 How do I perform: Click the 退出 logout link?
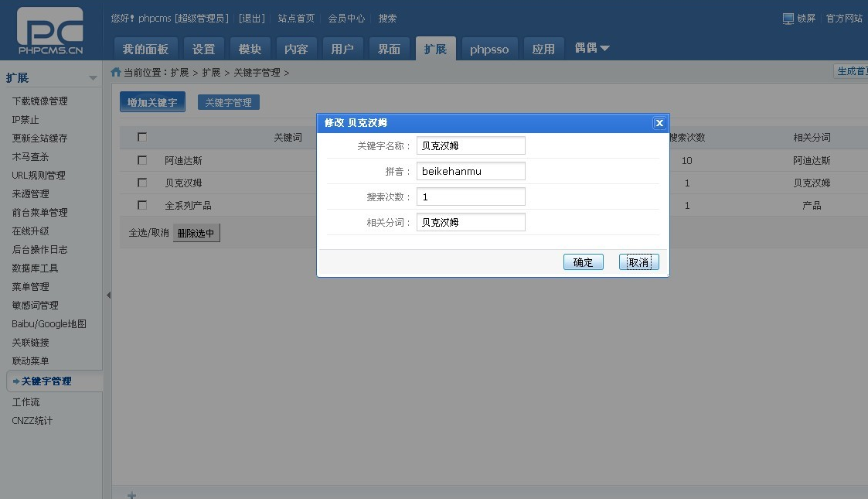coord(251,18)
